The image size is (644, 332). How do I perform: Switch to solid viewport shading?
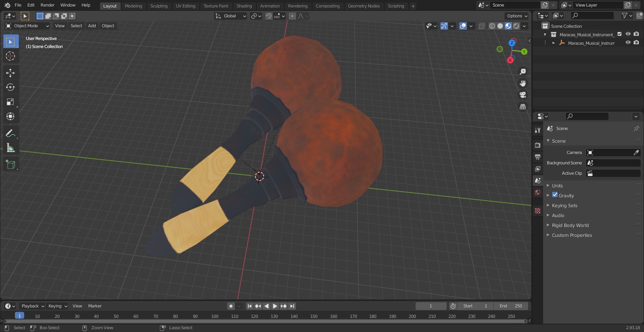[x=500, y=26]
